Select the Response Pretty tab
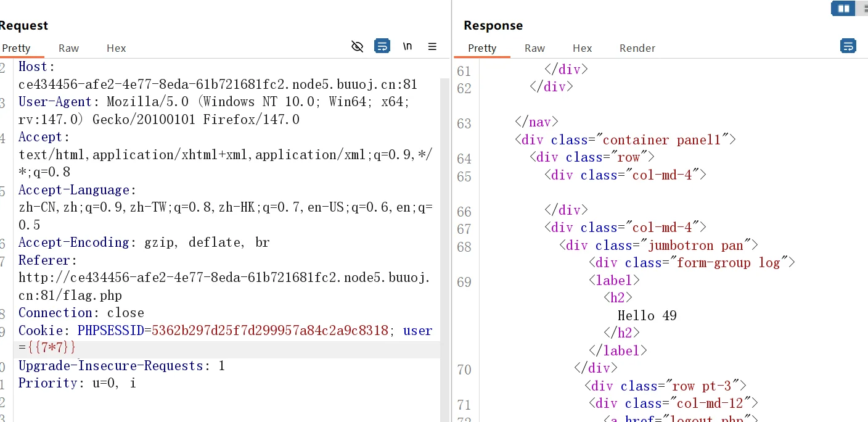 (482, 48)
